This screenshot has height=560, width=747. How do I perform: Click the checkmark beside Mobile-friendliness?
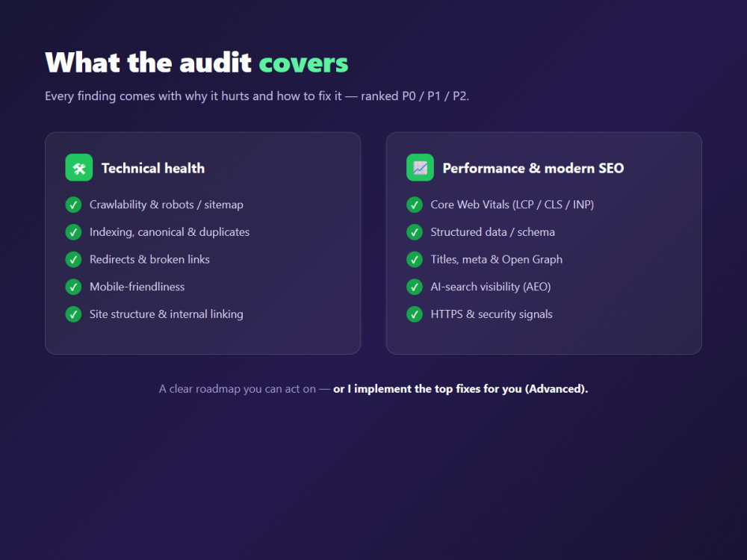coord(73,287)
